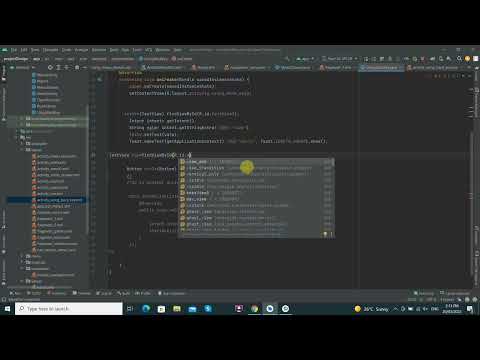Viewport: 480px width, 360px height.
Task: Click the Expand All icon in Project panel
Action: click(58, 67)
